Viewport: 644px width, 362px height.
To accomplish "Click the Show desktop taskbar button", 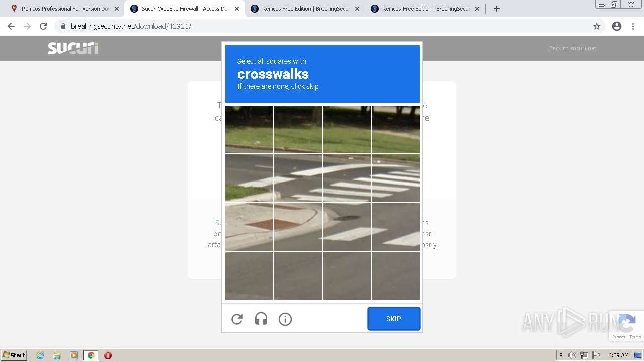I will pos(638,355).
